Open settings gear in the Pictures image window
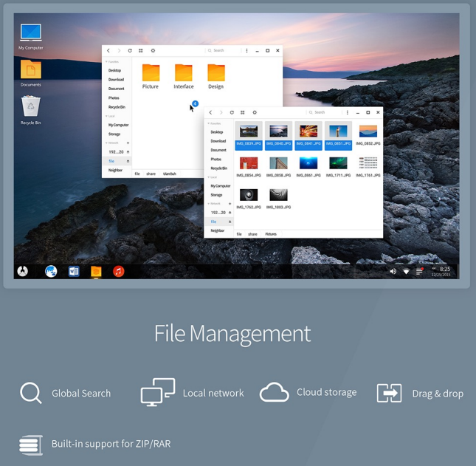 point(255,112)
